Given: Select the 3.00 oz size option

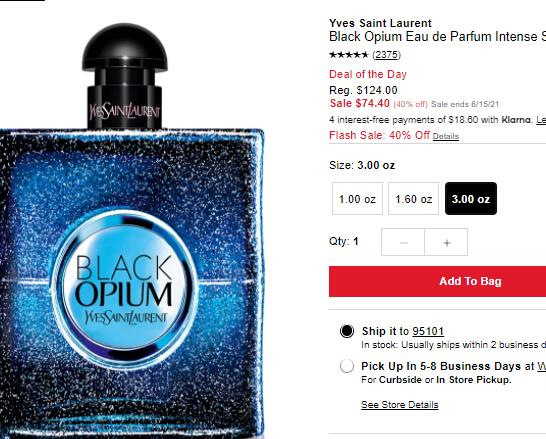Looking at the screenshot, I should click(471, 199).
